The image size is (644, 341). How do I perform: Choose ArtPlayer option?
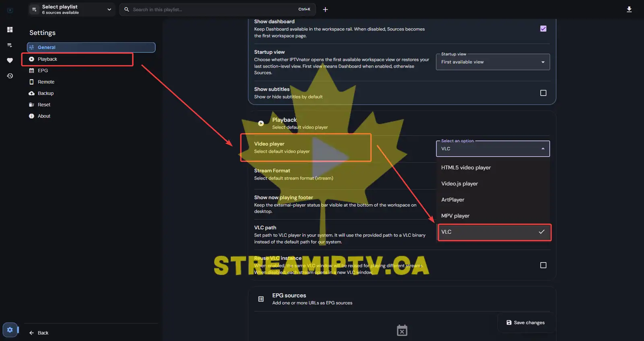coord(493,199)
